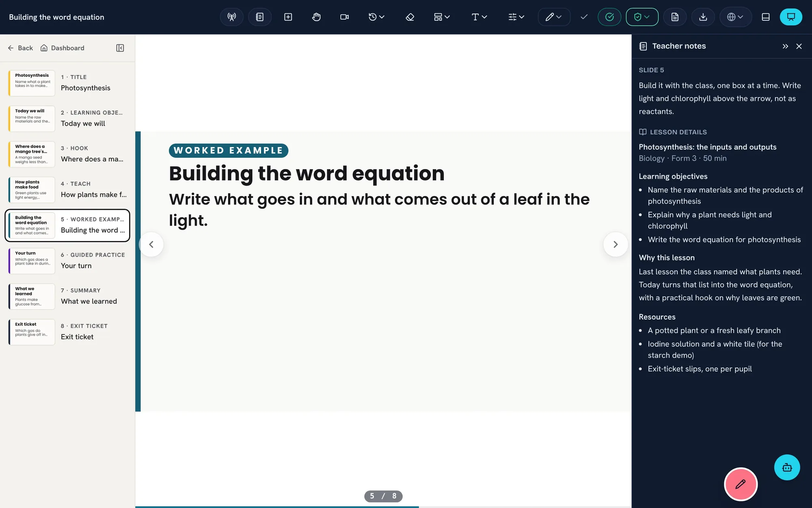
Task: Toggle the bottom panel layout icon
Action: point(766,17)
